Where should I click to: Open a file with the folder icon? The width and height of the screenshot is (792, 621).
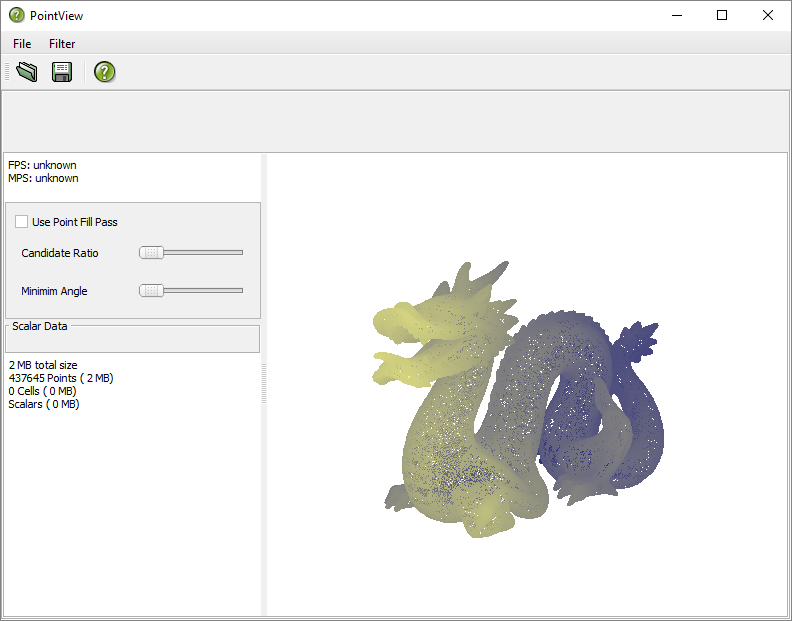point(27,72)
